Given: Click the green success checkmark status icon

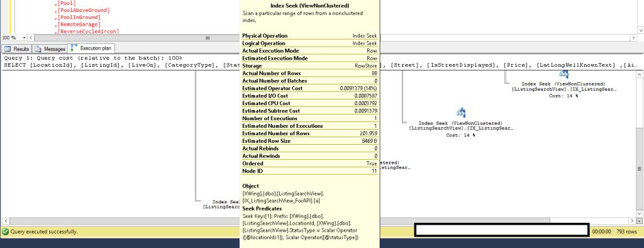Looking at the screenshot, I should tap(5, 232).
